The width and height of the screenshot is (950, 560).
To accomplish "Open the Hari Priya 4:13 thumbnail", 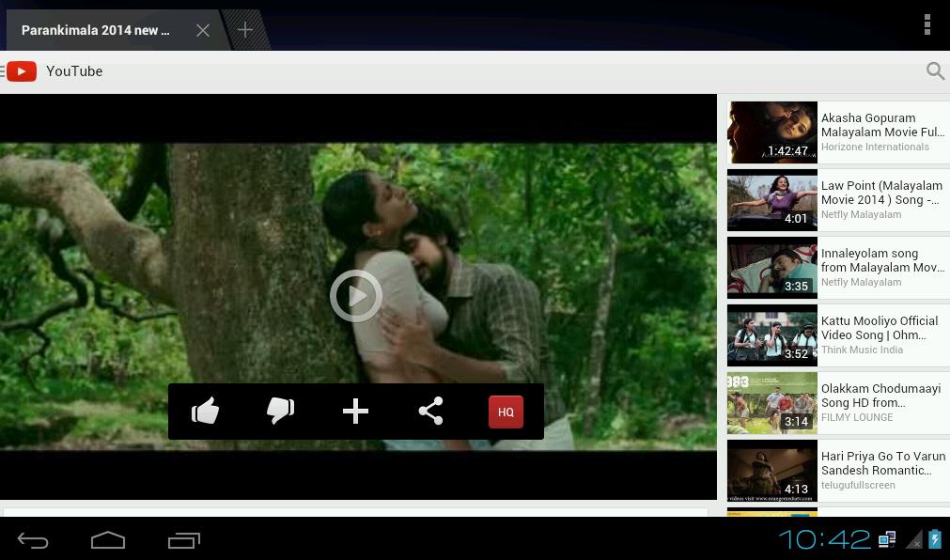I will click(x=771, y=471).
